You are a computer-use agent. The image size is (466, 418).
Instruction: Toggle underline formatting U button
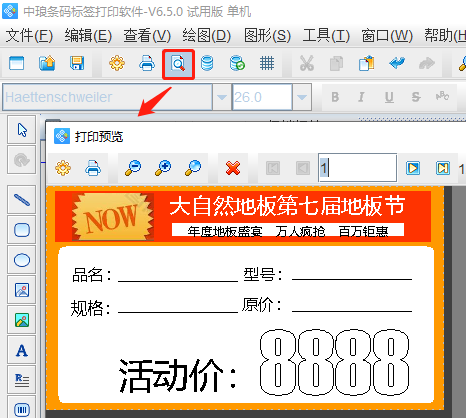pos(389,97)
